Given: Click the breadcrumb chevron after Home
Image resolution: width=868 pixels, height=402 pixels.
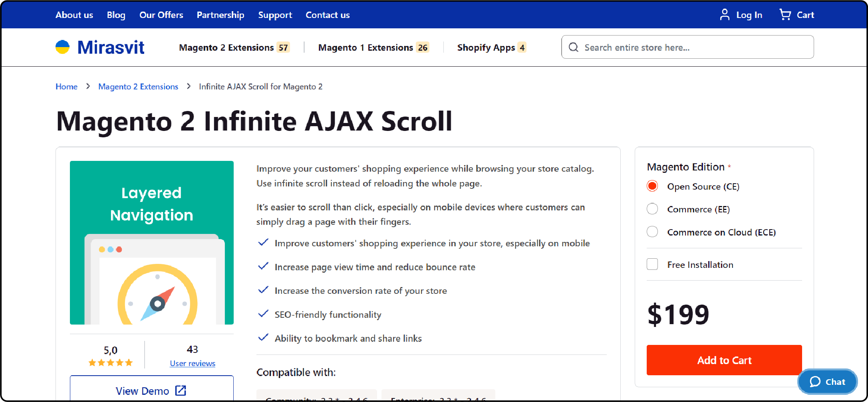Looking at the screenshot, I should point(88,86).
